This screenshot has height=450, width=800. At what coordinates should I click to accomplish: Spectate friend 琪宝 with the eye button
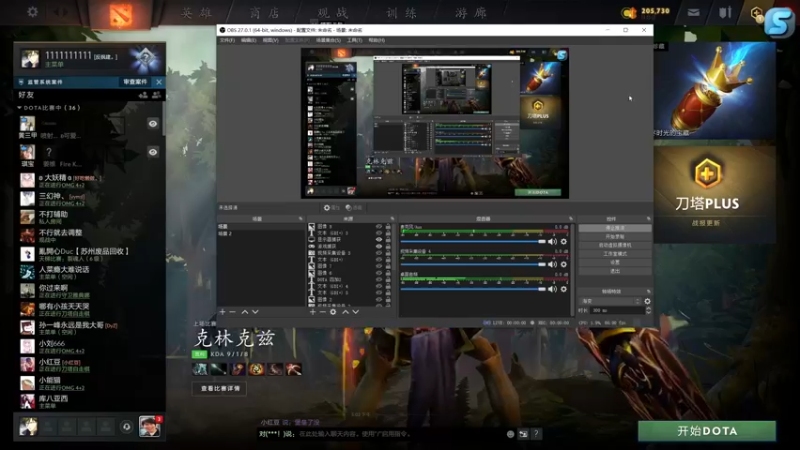(153, 152)
